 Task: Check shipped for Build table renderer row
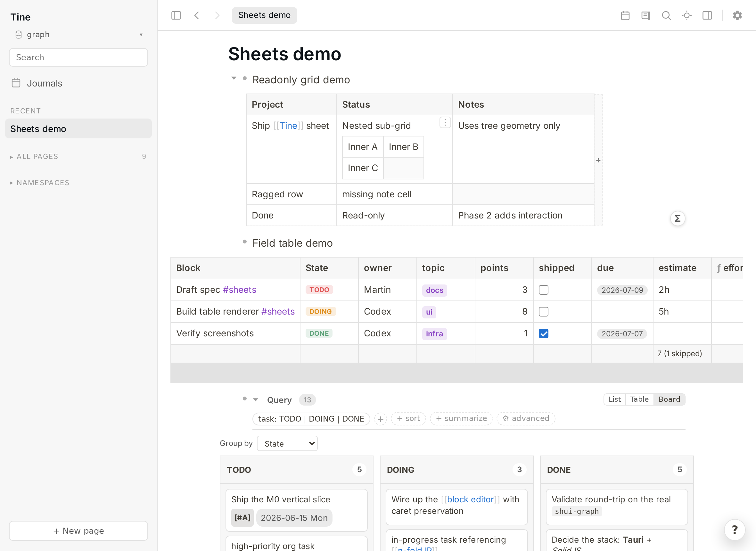click(x=544, y=311)
